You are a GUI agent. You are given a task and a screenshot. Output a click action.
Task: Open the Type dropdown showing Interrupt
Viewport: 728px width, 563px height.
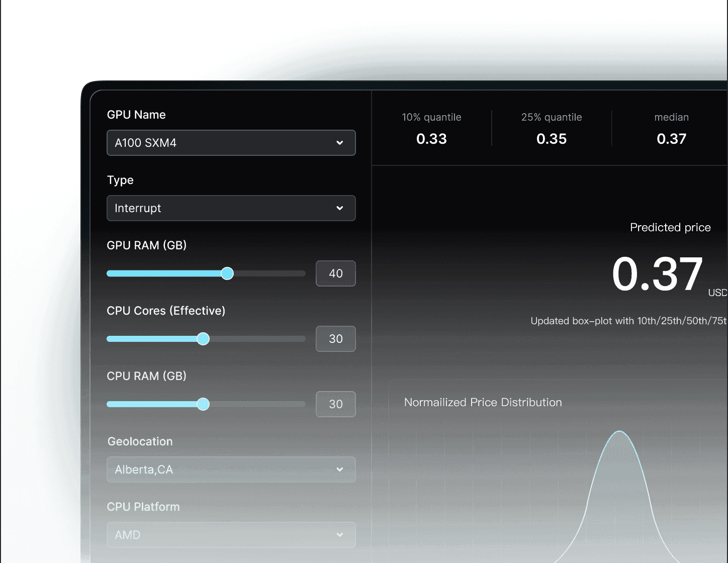point(231,208)
